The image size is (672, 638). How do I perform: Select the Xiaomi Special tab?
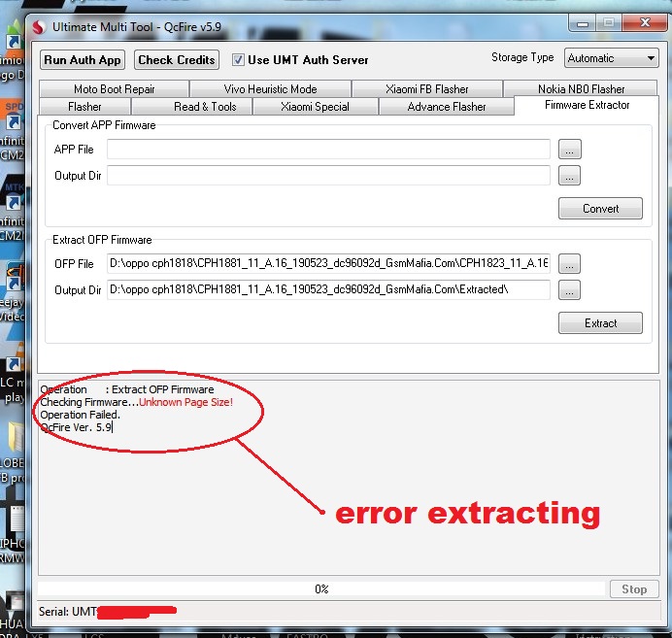tap(315, 106)
